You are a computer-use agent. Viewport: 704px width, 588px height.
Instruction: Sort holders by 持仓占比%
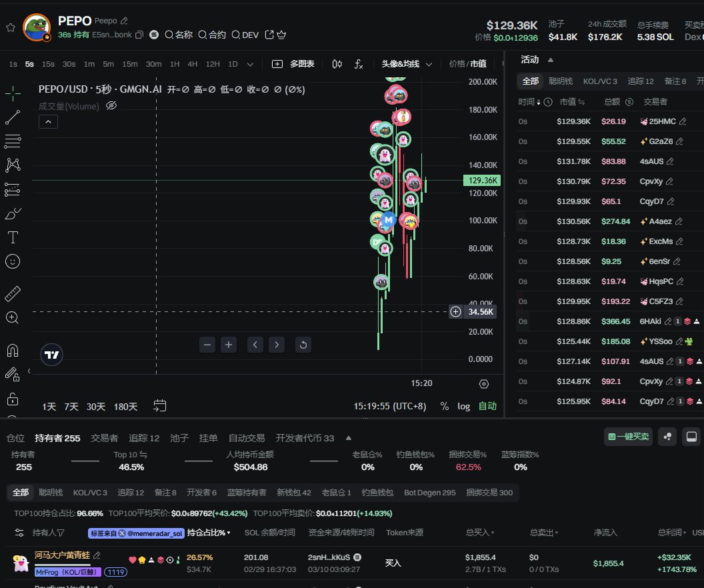click(208, 533)
